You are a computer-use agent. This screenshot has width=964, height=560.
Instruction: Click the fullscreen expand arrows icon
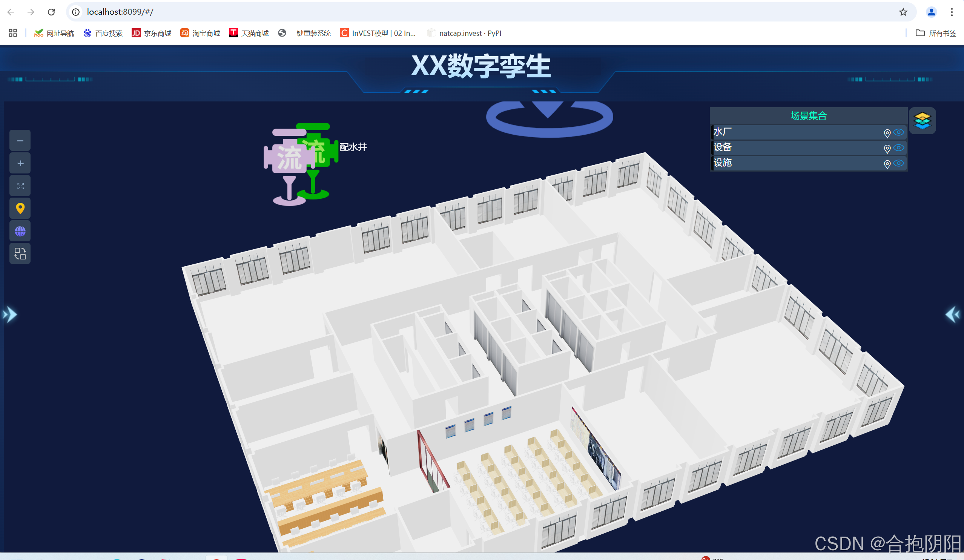(x=20, y=186)
